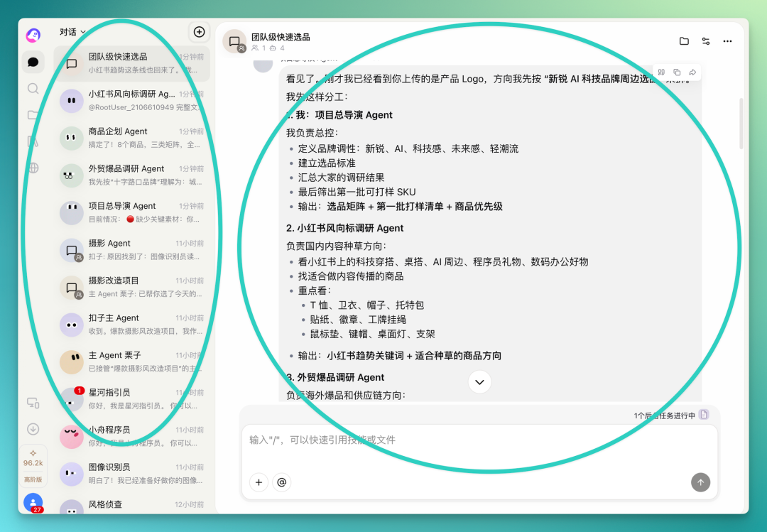Screen dimensions: 767x532
Task: Click the chat scrollbar thumb
Action: tap(741, 124)
